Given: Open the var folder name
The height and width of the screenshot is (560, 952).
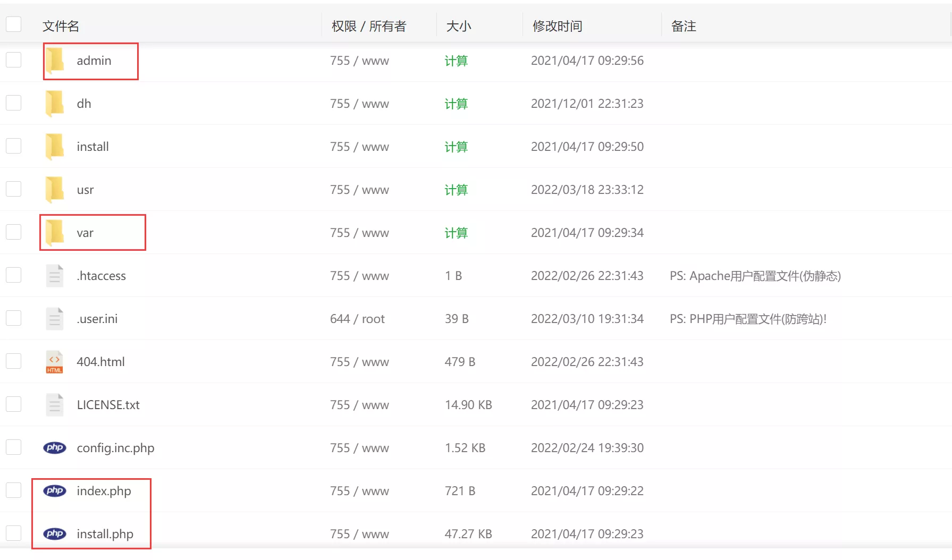Looking at the screenshot, I should tap(85, 233).
